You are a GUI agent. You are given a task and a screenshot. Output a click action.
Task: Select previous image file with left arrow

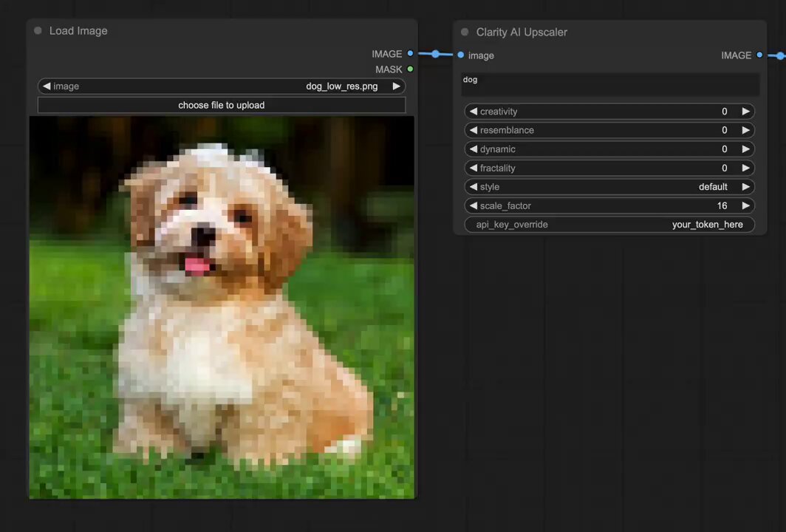[x=47, y=86]
